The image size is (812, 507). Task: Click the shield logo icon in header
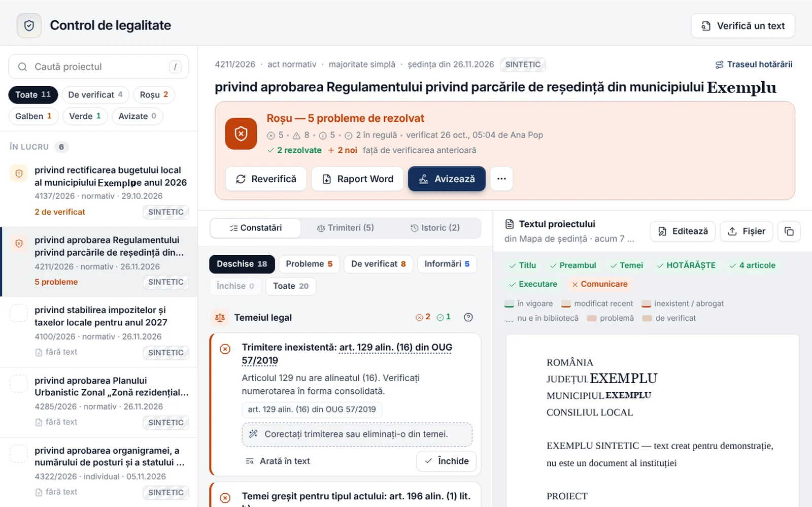29,25
